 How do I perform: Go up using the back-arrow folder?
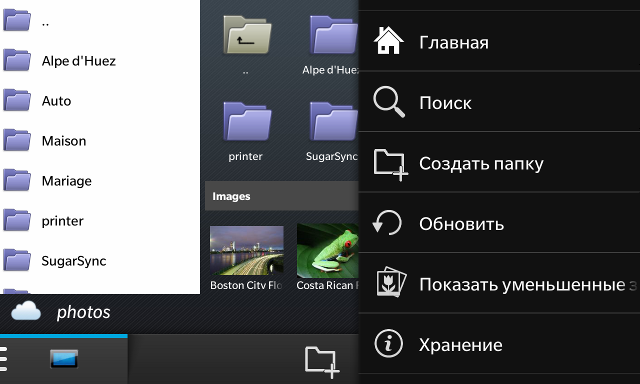(x=247, y=35)
